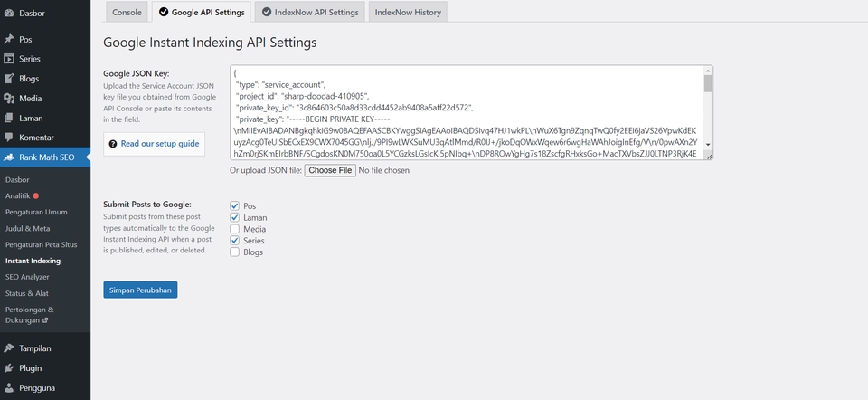The width and height of the screenshot is (868, 400).
Task: Open Rank Math Dasbor submenu item
Action: 17,179
